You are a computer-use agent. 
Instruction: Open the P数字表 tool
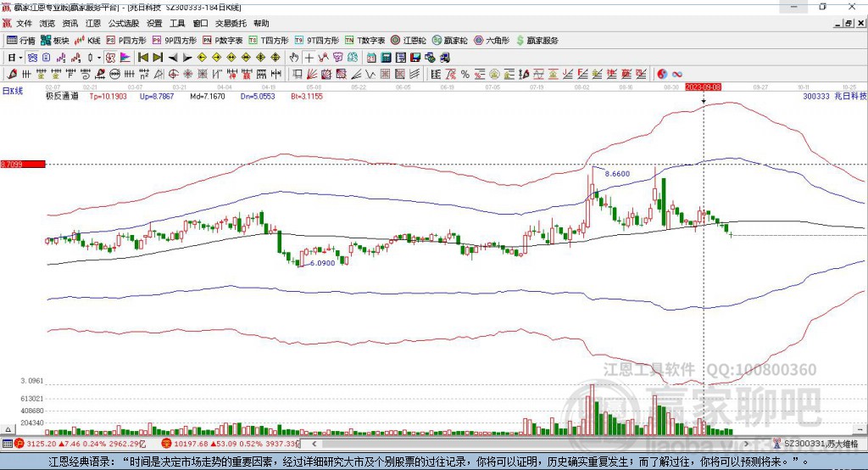pyautogui.click(x=223, y=41)
